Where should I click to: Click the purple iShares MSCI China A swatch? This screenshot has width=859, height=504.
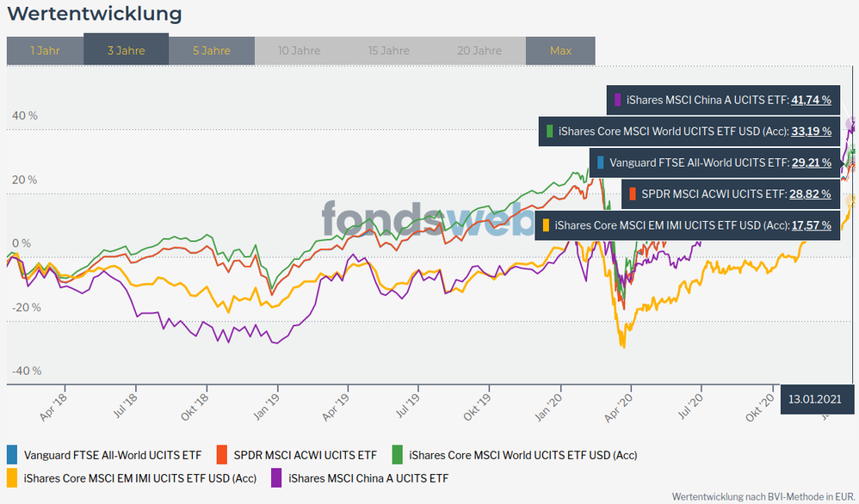[276, 477]
